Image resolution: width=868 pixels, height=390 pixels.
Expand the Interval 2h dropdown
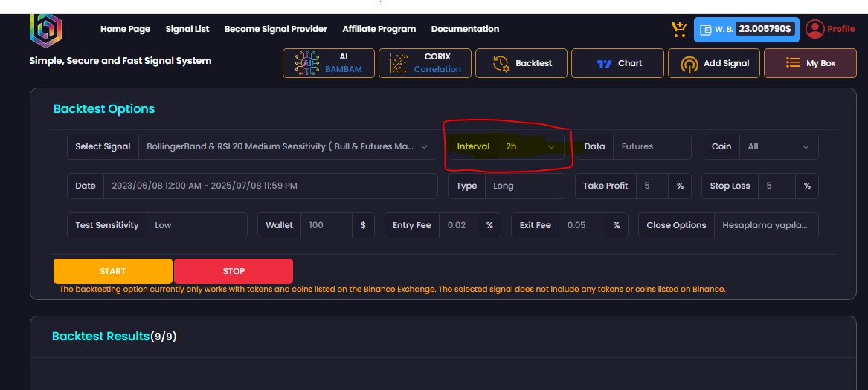point(530,146)
